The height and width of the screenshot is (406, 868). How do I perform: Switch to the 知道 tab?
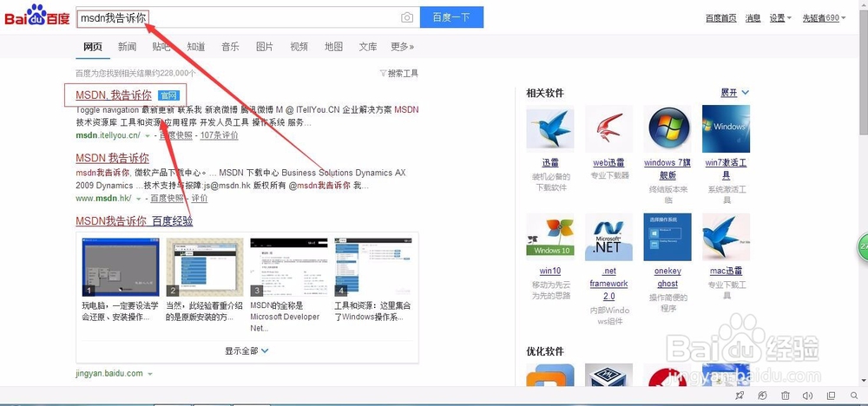point(196,47)
